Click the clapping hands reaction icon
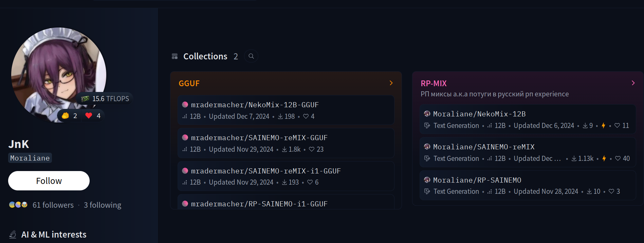This screenshot has width=644, height=243. point(66,116)
